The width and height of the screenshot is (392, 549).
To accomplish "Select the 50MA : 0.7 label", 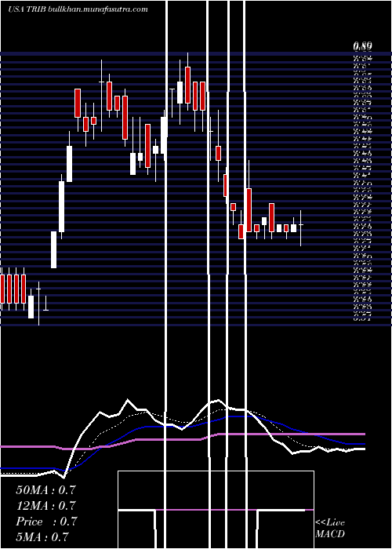I will [45, 490].
